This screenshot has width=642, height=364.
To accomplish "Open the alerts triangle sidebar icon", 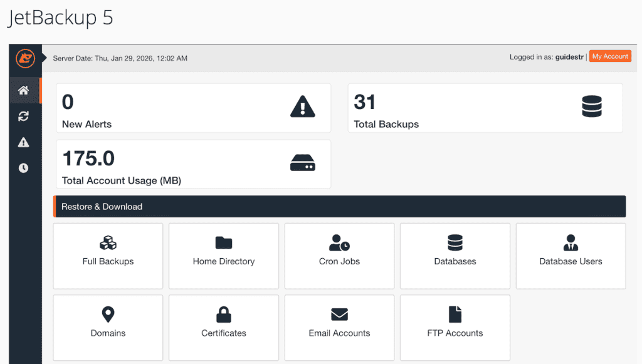I will coord(23,142).
